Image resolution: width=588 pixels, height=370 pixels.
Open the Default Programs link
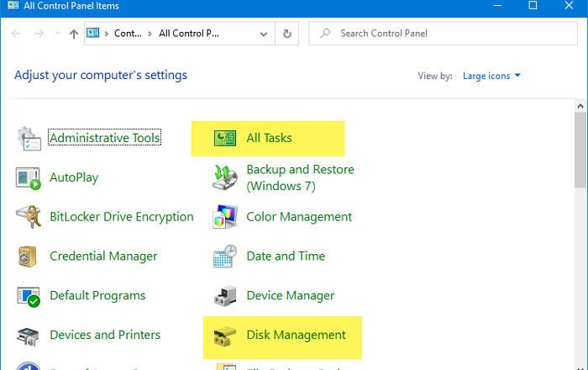pyautogui.click(x=97, y=296)
